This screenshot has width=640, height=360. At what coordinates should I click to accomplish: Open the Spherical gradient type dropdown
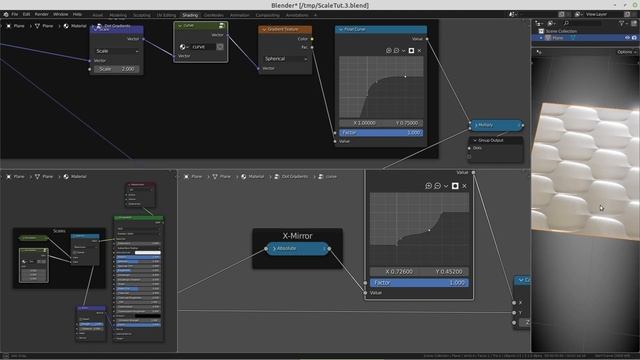285,59
